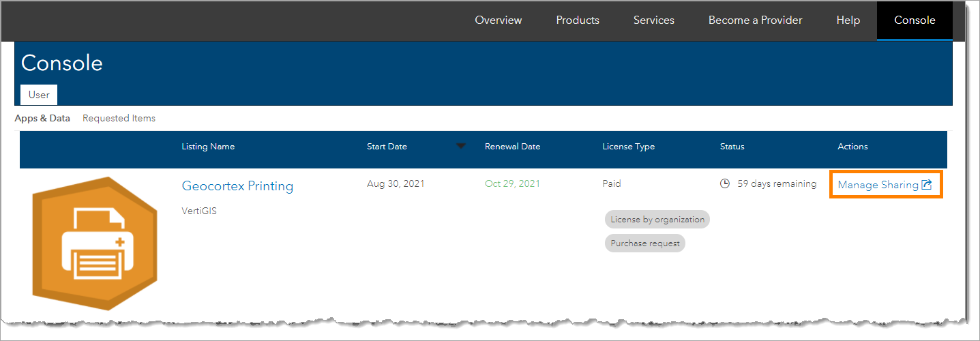Switch to Apps & Data tab
Screen dimensions: 980x341
(42, 118)
